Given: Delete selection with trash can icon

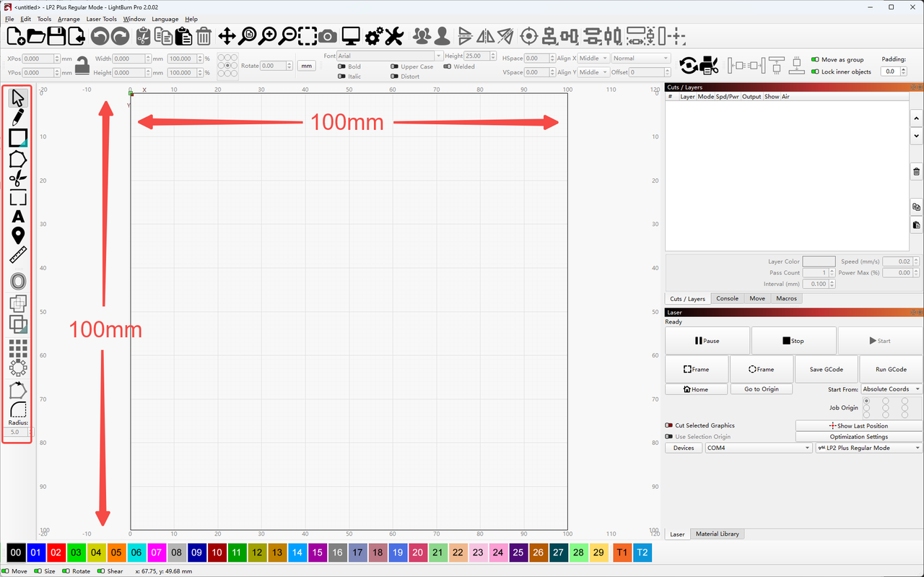Looking at the screenshot, I should click(204, 35).
